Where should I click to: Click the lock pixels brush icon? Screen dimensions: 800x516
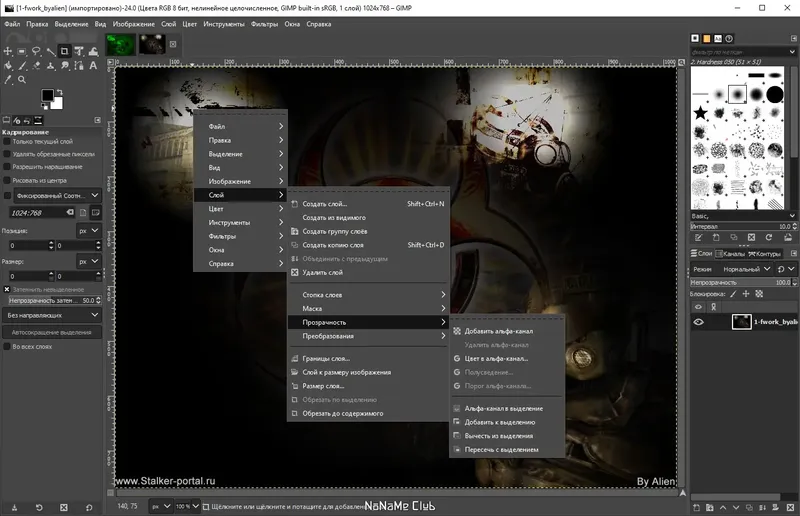coord(733,294)
